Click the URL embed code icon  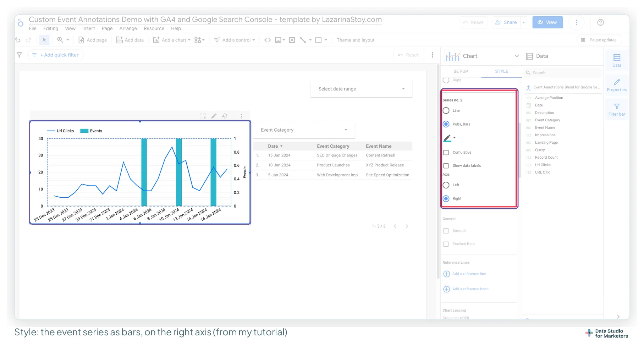click(268, 40)
